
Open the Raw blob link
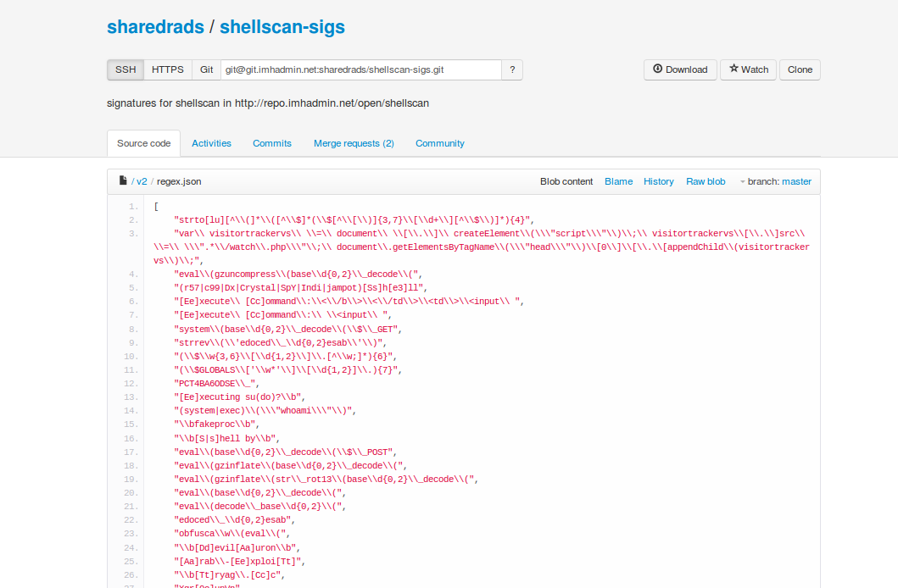706,181
